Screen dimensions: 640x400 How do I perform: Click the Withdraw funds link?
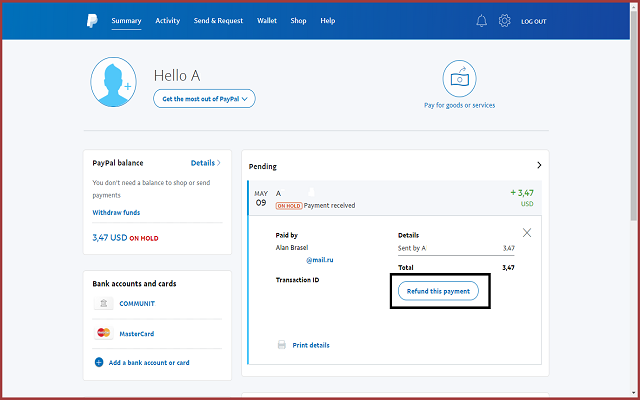(114, 213)
